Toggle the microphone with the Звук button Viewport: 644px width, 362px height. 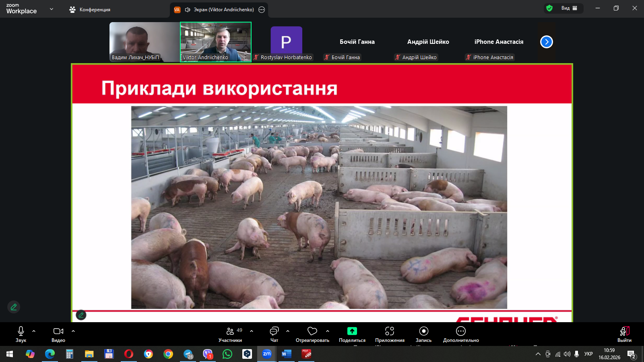pyautogui.click(x=21, y=334)
